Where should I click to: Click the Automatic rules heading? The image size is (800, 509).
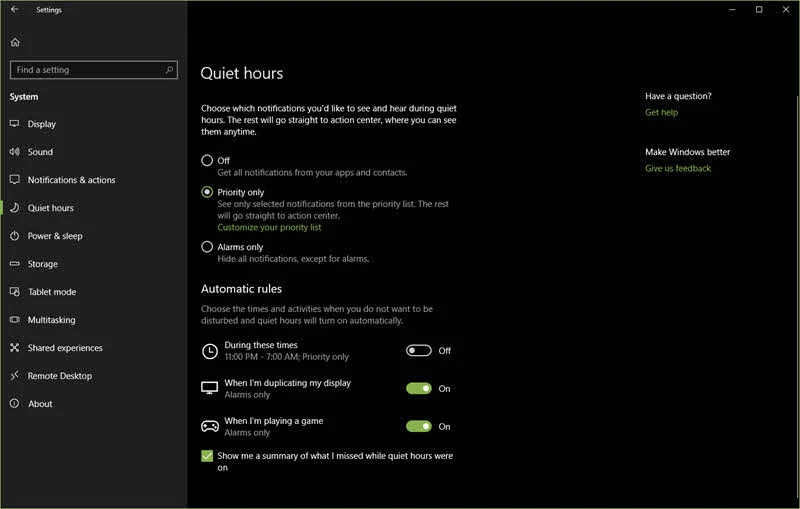(x=241, y=289)
